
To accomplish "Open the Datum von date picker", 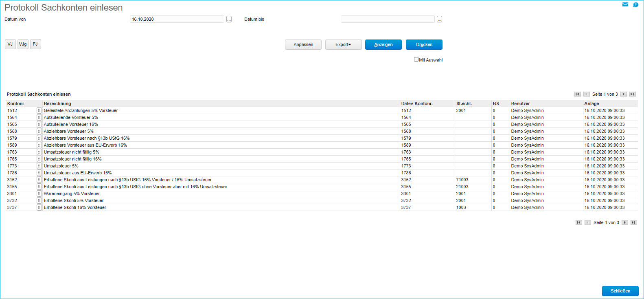I will coord(229,19).
